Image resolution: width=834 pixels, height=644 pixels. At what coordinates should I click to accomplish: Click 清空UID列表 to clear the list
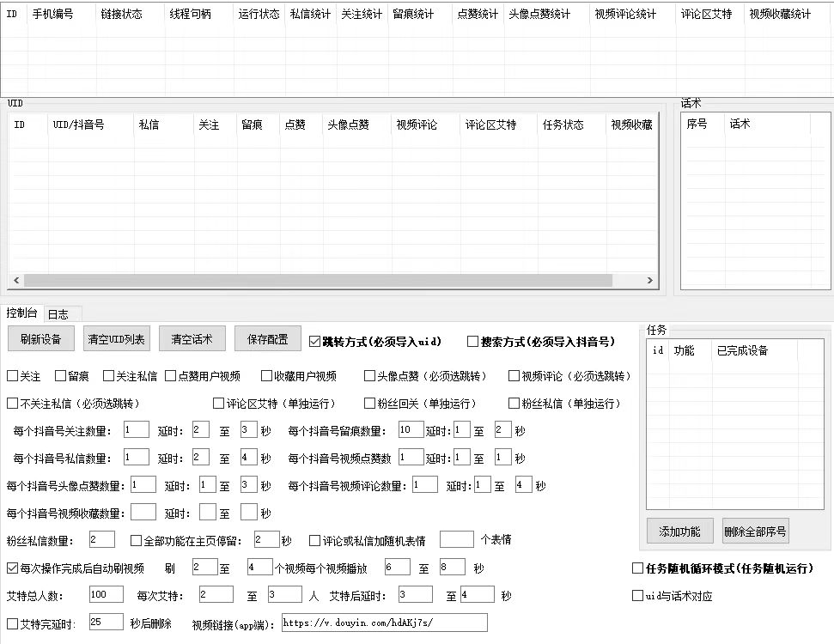point(115,337)
